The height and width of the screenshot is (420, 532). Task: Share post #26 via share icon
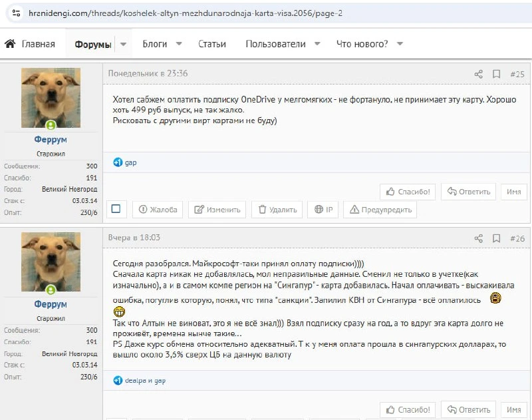(478, 238)
